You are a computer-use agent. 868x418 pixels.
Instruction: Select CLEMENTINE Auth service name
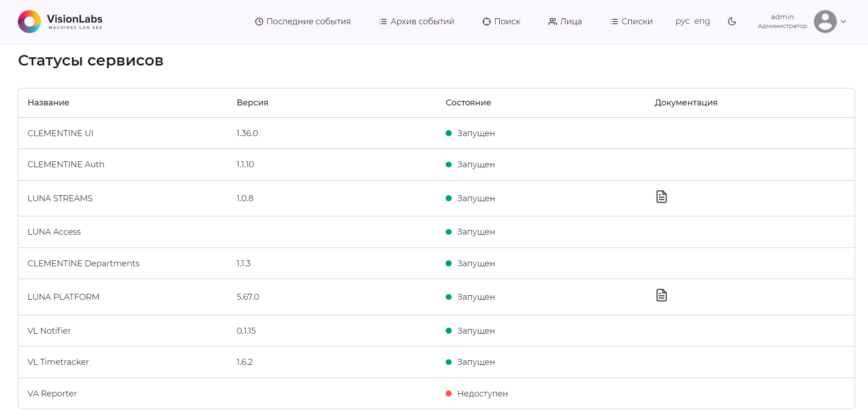pyautogui.click(x=66, y=165)
